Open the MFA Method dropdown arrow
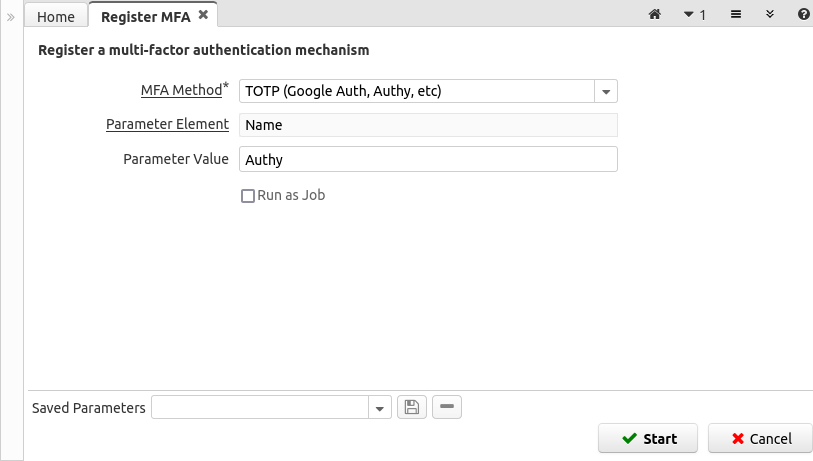The height and width of the screenshot is (461, 813). tap(606, 92)
